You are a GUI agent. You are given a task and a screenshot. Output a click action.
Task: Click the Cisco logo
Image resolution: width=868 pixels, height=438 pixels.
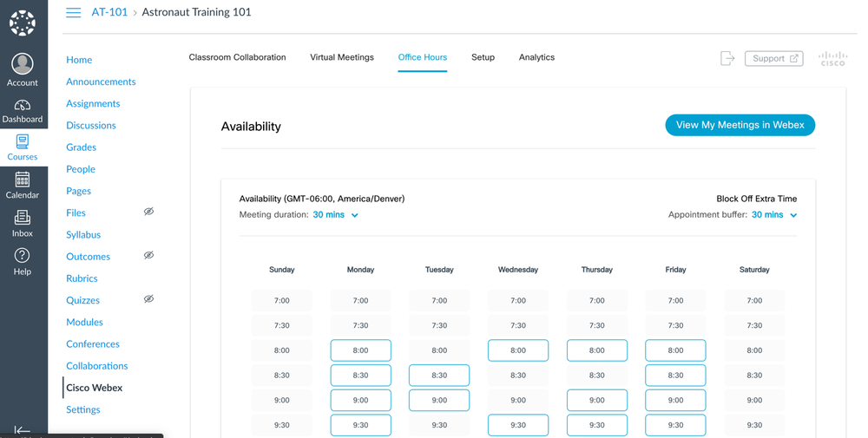832,59
